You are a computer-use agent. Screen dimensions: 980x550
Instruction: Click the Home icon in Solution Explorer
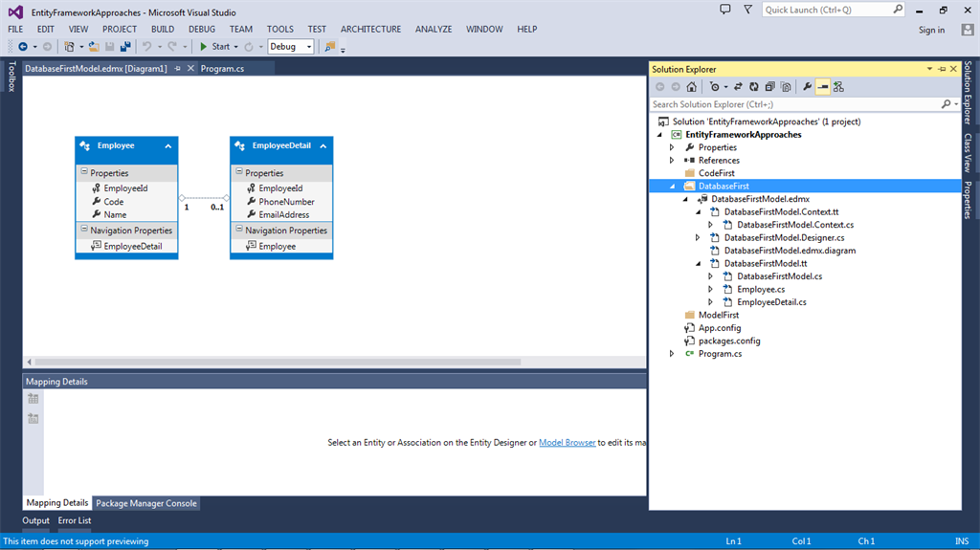pos(691,87)
